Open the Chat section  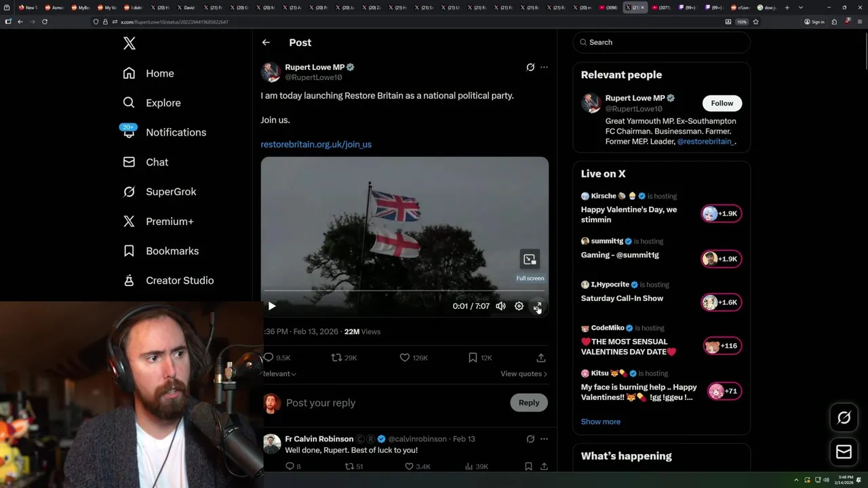point(146,162)
